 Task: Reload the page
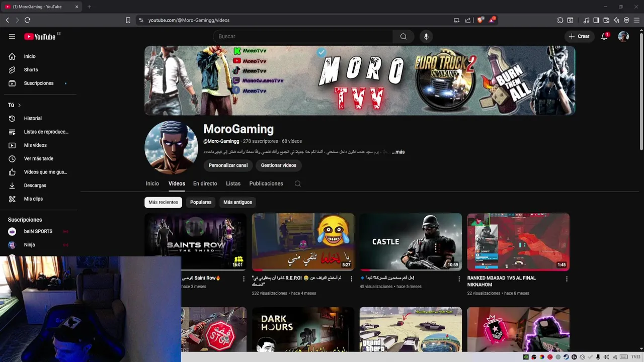(x=27, y=20)
